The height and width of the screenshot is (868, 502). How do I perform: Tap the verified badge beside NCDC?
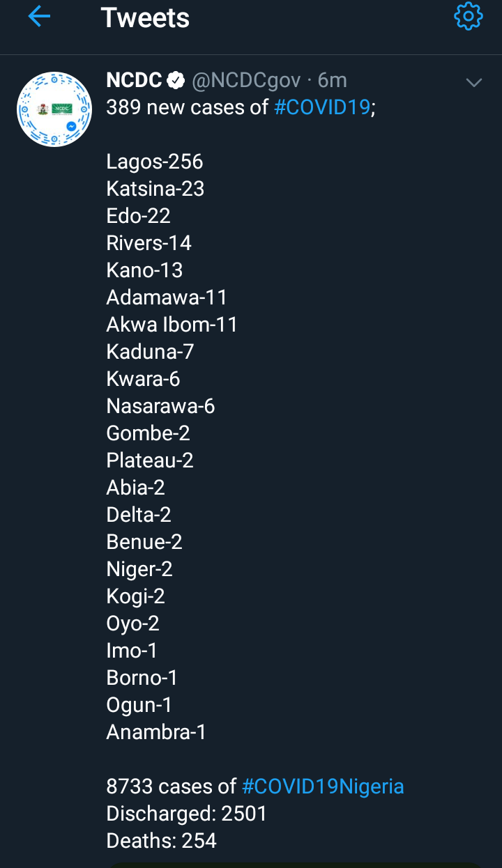tap(176, 82)
